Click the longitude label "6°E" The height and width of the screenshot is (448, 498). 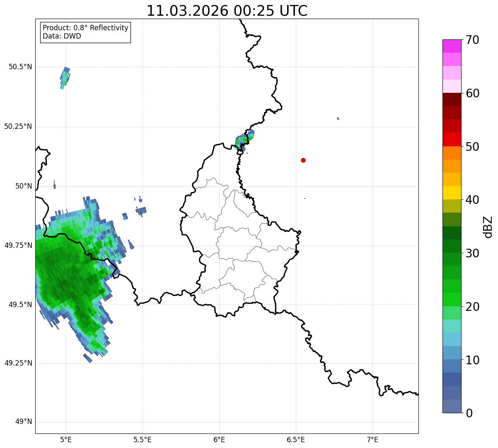tap(219, 440)
